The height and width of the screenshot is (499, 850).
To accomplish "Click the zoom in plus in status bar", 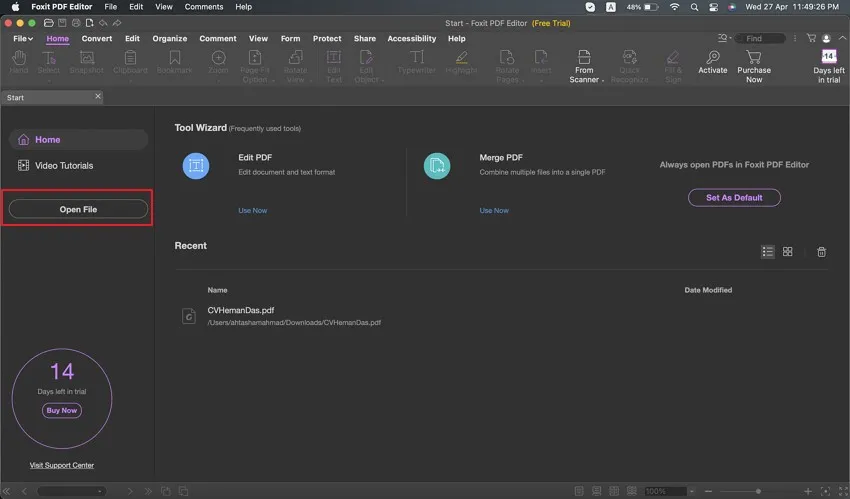I will click(x=808, y=491).
